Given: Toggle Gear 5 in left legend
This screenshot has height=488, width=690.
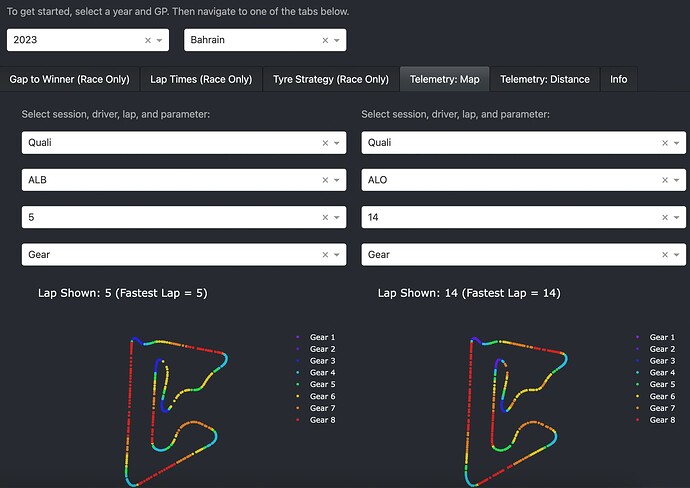Looking at the screenshot, I should click(x=316, y=384).
